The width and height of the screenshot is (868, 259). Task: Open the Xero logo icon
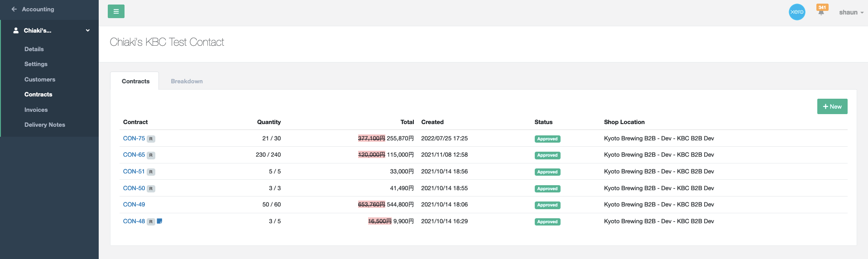(x=797, y=12)
